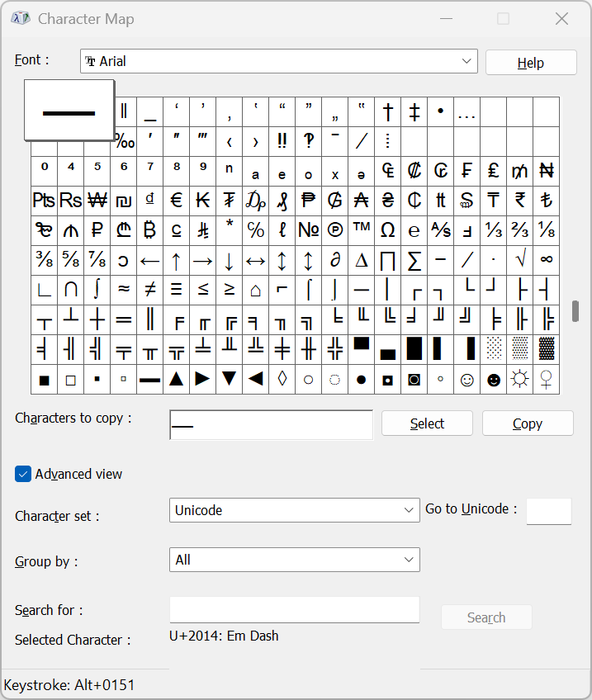Viewport: 592px width, 700px height.
Task: Select the partial differential ∂ character
Action: pos(335,260)
